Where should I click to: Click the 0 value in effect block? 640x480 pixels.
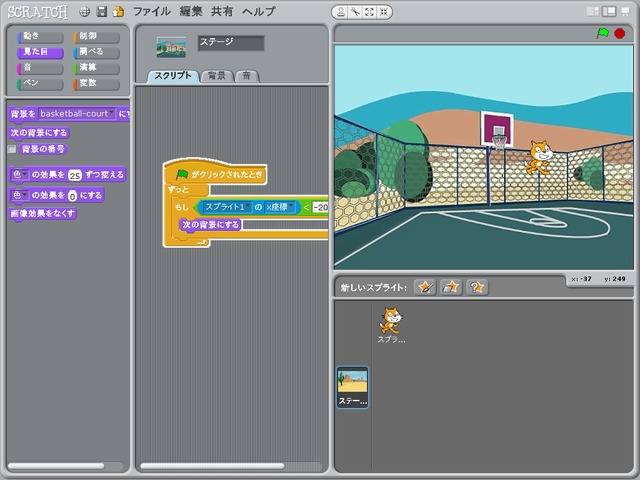pos(72,196)
